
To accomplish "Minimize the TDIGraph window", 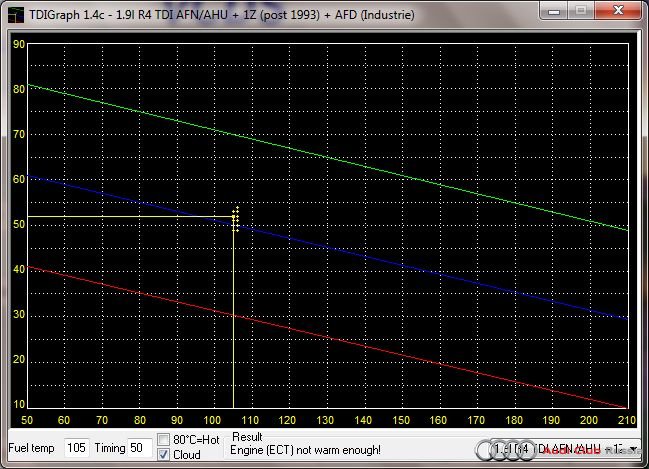I will (x=554, y=11).
